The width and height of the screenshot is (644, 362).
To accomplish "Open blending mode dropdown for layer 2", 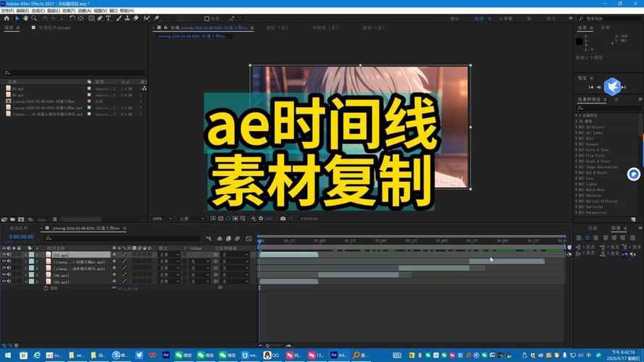I will point(170,261).
